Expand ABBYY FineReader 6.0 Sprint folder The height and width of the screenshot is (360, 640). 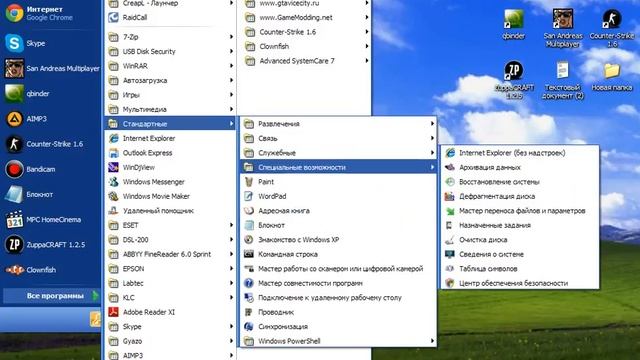pos(171,254)
